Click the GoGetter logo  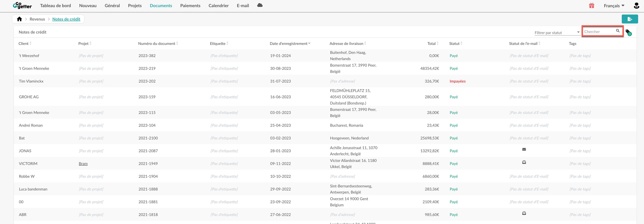click(x=22, y=5)
